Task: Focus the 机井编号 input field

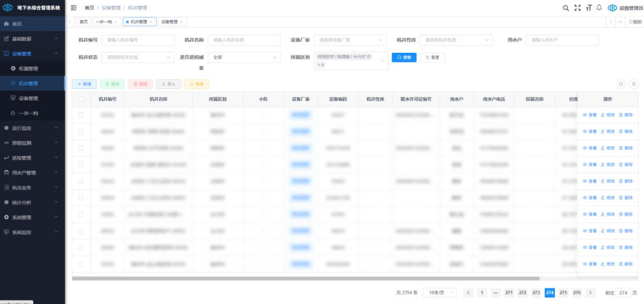Action: point(137,40)
